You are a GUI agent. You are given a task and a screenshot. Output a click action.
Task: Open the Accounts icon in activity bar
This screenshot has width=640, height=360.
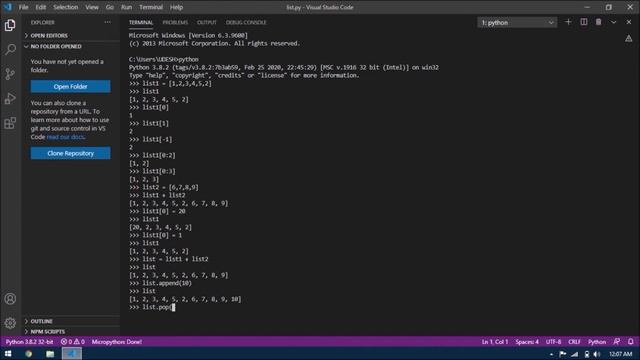(x=10, y=299)
